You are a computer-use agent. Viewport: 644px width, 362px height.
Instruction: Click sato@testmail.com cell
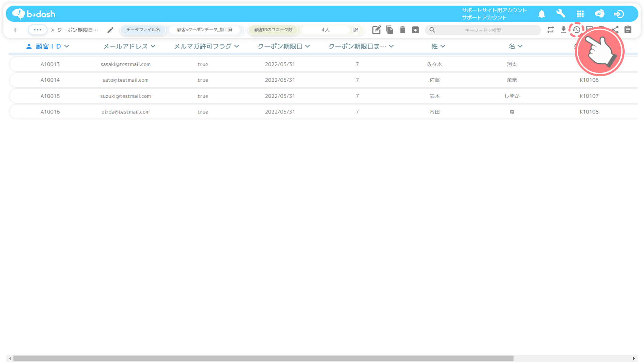pos(125,80)
